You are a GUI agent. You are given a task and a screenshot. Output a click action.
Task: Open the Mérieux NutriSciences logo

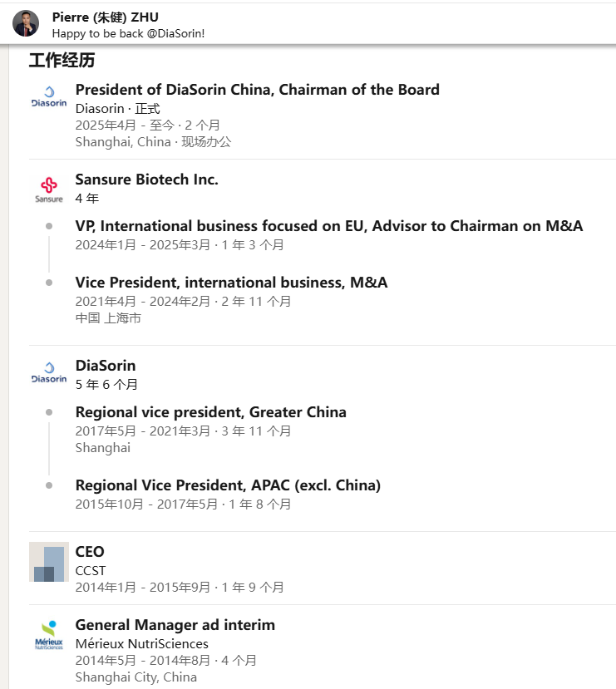click(49, 635)
